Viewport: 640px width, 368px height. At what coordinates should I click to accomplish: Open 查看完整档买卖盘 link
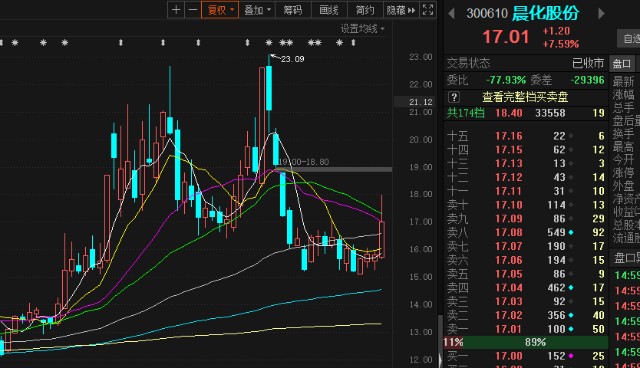click(525, 97)
